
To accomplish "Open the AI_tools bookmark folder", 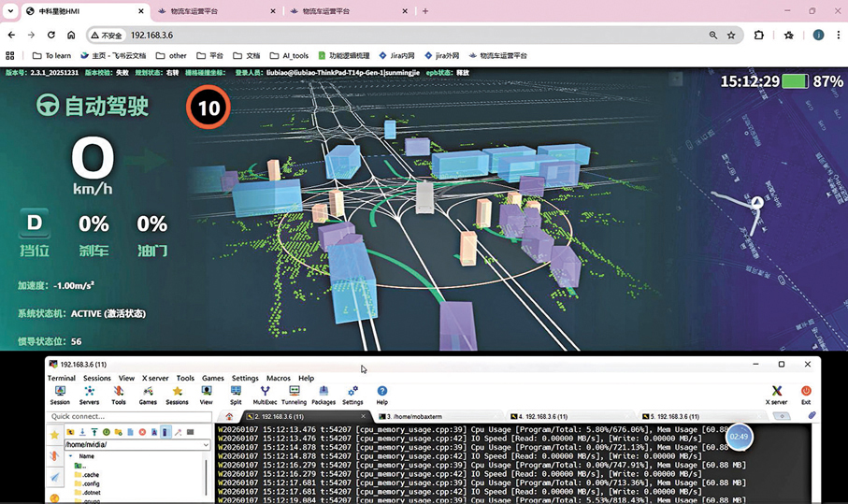I will click(x=290, y=55).
